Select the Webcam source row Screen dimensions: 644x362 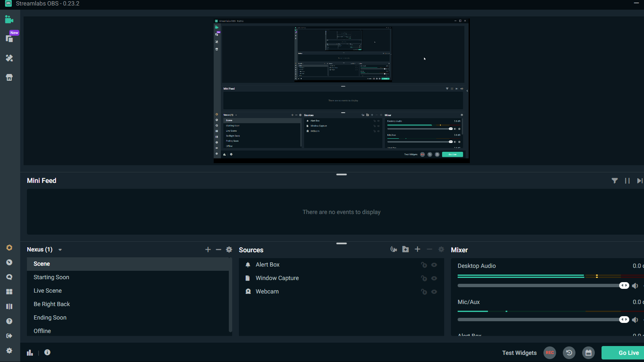pos(342,291)
